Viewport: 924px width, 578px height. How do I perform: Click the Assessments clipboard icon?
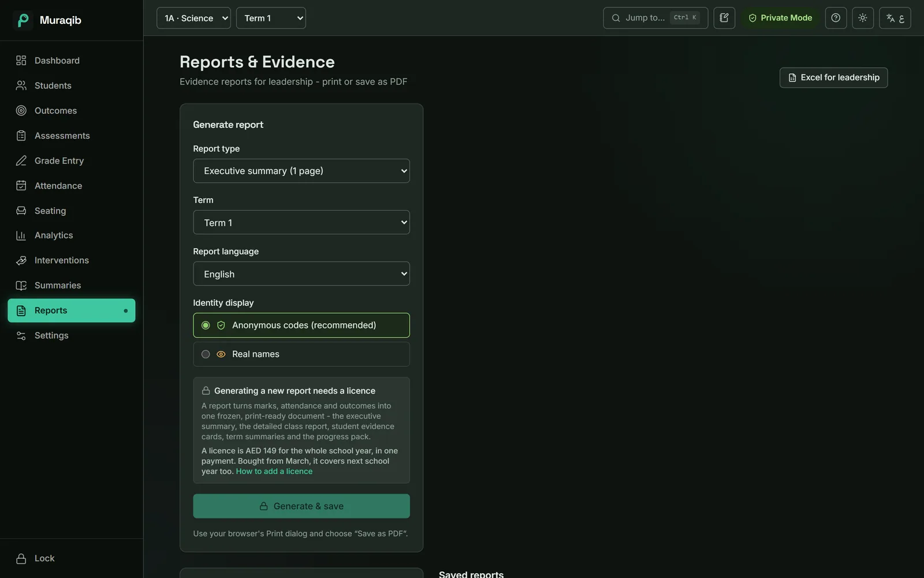click(21, 136)
